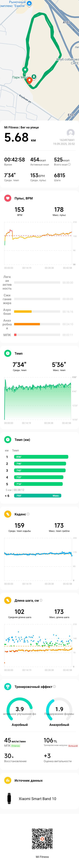
Task: Open info icon beside Каденс
Action: [28, 514]
